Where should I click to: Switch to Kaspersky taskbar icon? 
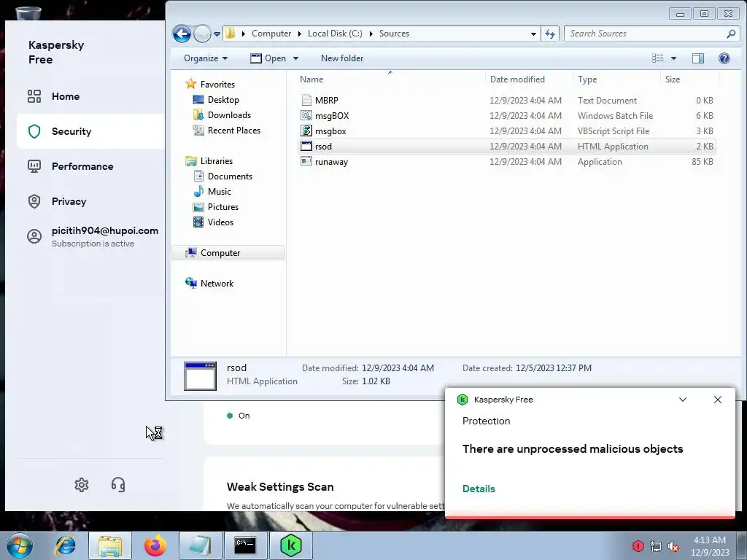tap(291, 545)
